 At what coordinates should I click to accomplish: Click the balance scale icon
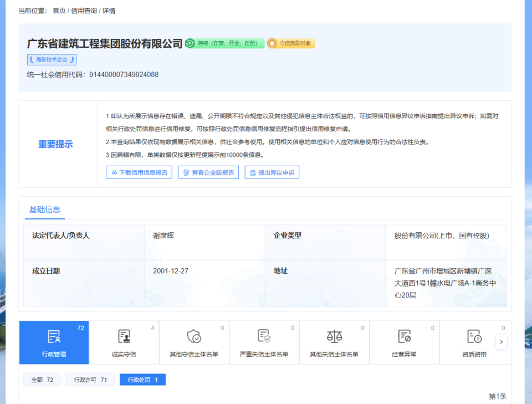pyautogui.click(x=334, y=336)
